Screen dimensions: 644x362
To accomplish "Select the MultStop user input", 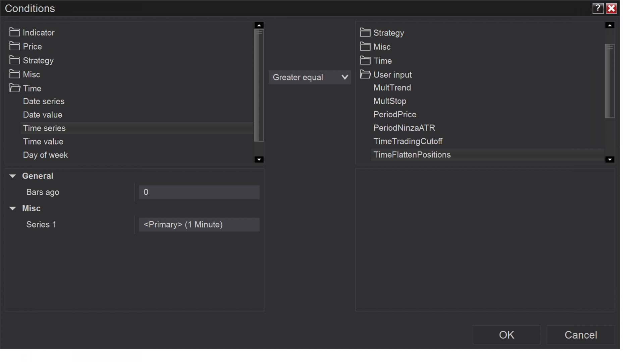I will tap(390, 101).
